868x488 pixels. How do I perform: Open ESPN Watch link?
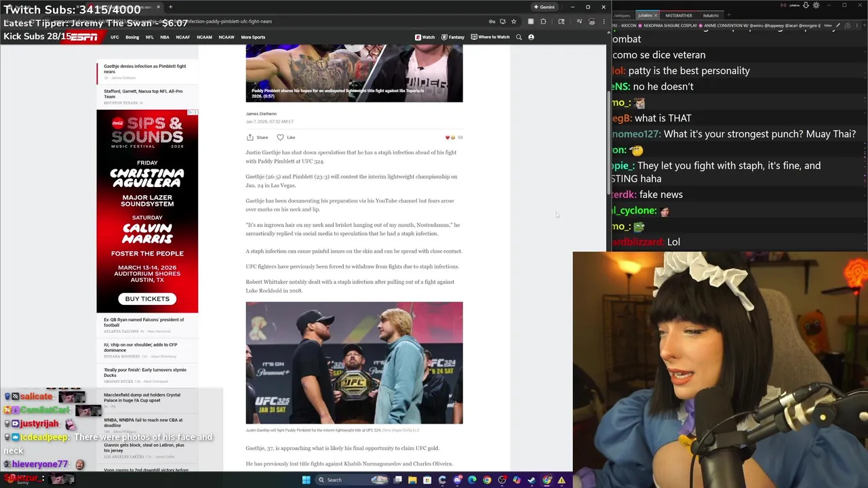425,37
